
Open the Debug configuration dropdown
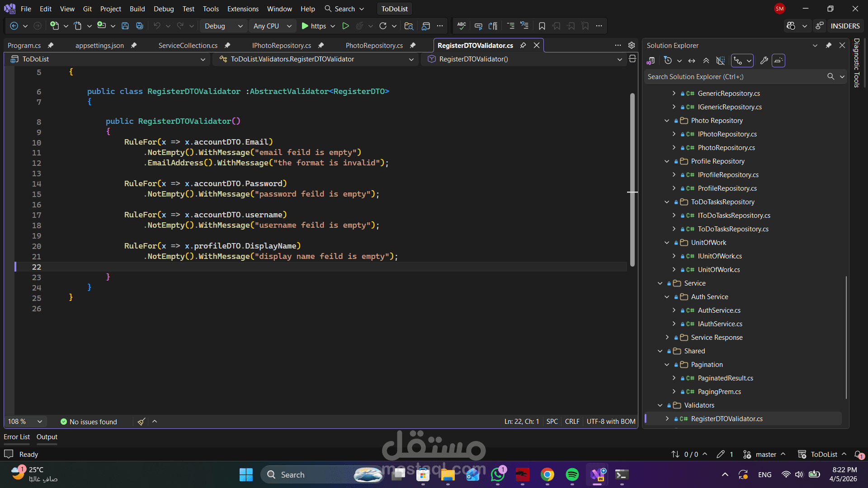click(x=223, y=26)
